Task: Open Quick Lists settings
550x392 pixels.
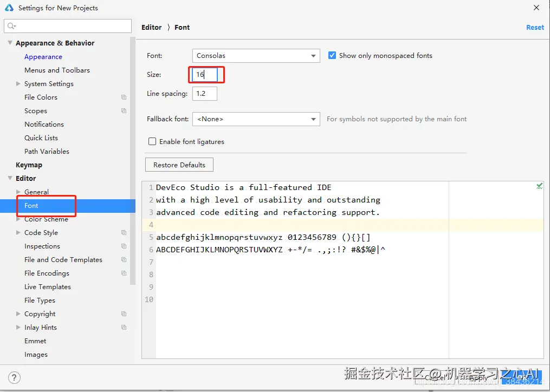Action: (41, 138)
